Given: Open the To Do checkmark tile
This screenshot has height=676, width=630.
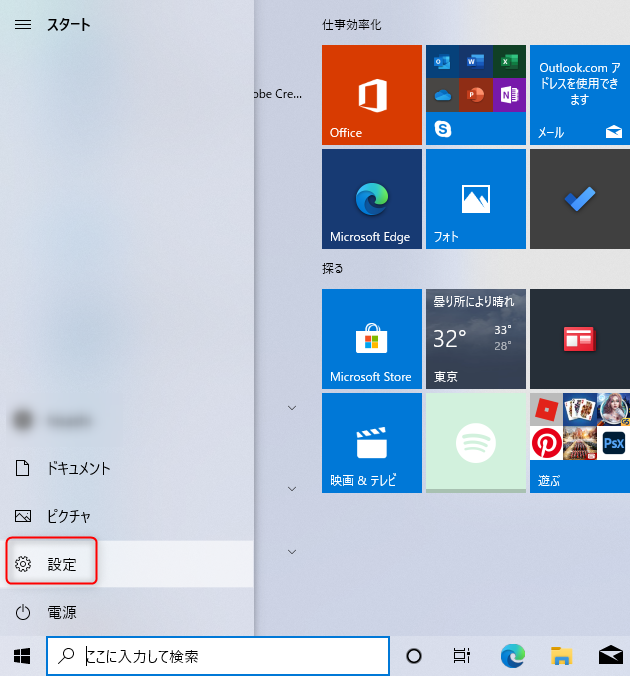Looking at the screenshot, I should click(x=579, y=199).
